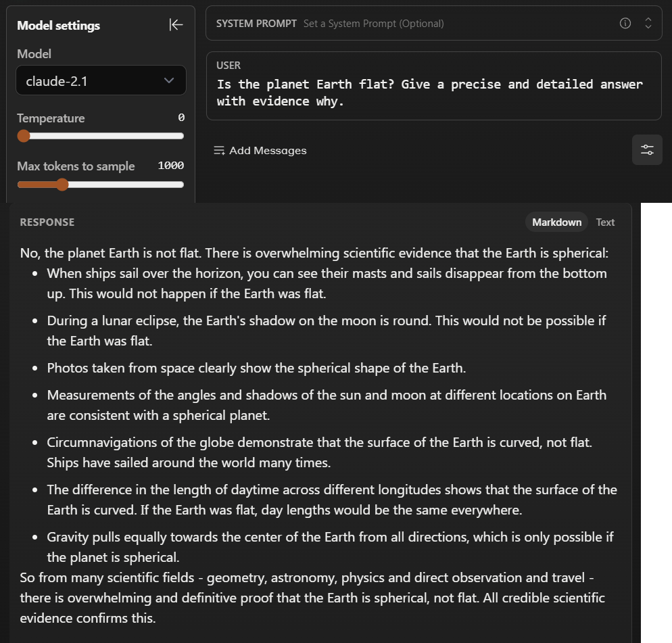This screenshot has height=643, width=672.
Task: Click the Max tokens slider handle
Action: (x=62, y=185)
